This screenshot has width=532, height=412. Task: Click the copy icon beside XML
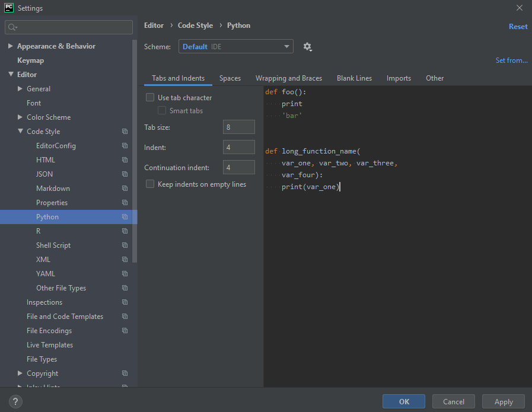tap(125, 260)
